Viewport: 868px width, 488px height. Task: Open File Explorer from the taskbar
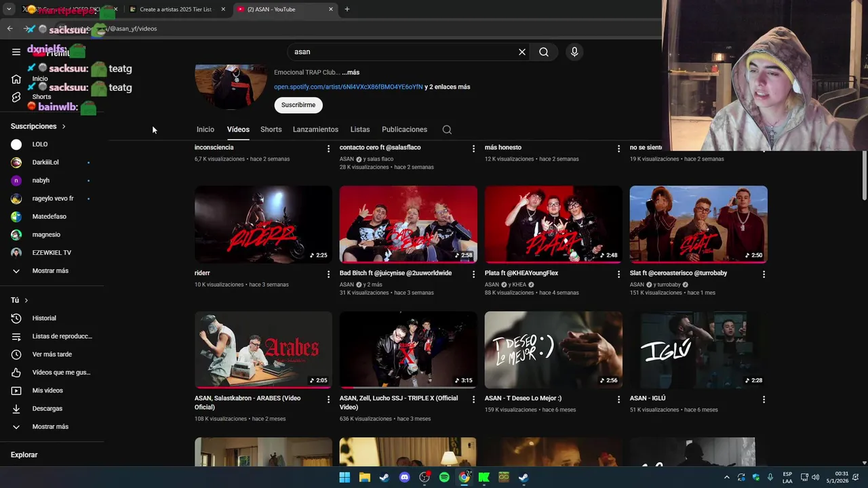click(x=364, y=477)
